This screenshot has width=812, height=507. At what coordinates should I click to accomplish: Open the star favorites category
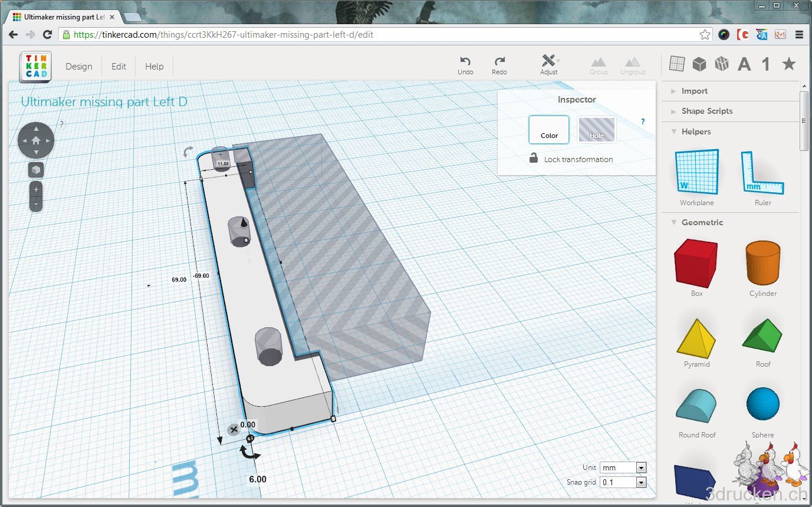[x=789, y=64]
